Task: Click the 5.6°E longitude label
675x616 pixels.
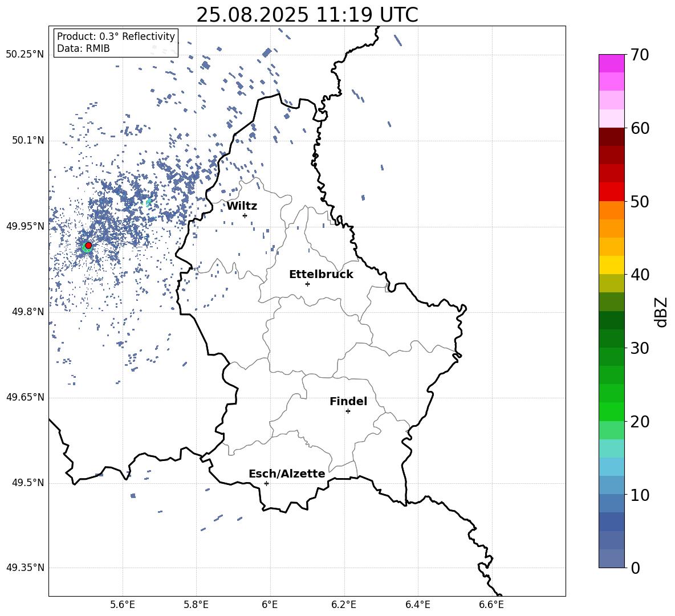Action: click(x=123, y=605)
